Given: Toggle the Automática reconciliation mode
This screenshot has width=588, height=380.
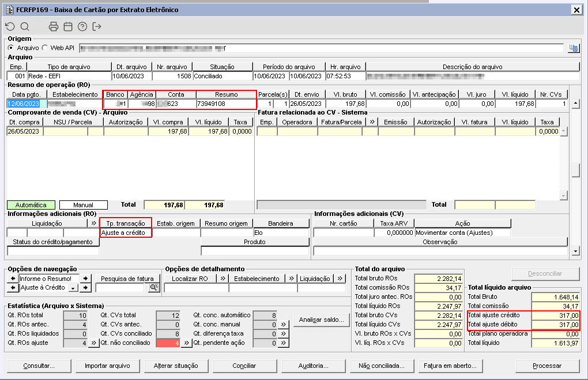Looking at the screenshot, I should coord(31,205).
